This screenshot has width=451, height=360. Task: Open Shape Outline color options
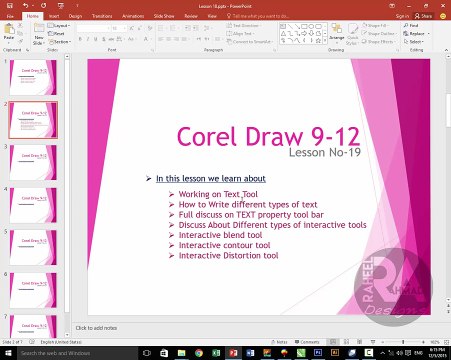[x=379, y=34]
